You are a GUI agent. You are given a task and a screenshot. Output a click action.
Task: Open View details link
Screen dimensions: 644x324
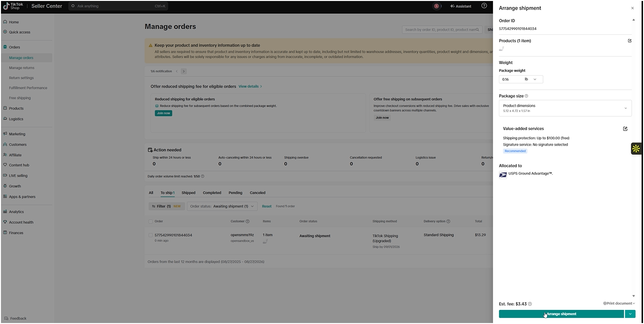click(x=250, y=86)
